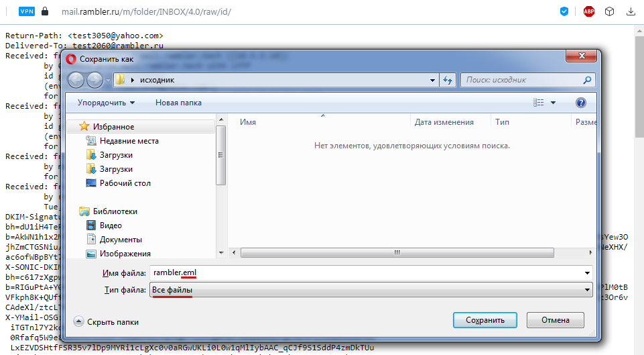The image size is (644, 355).
Task: Select 'Рабочий стол' in the sidebar
Action: pos(125,183)
